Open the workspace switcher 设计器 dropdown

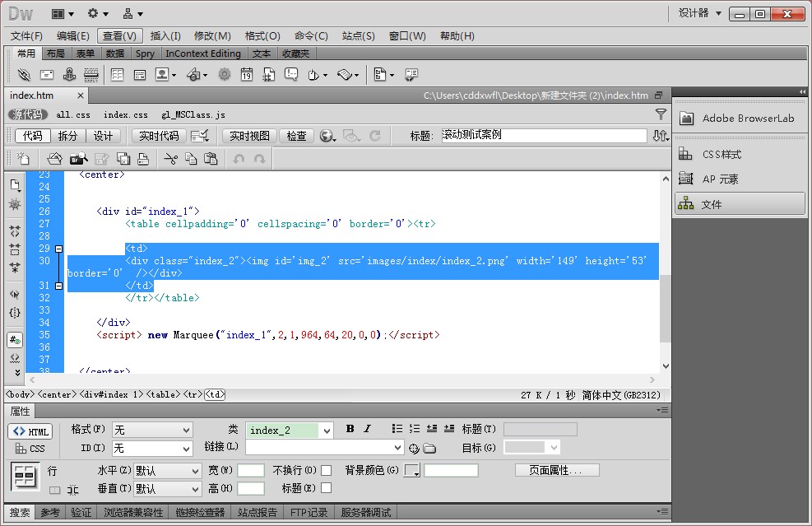pos(700,13)
